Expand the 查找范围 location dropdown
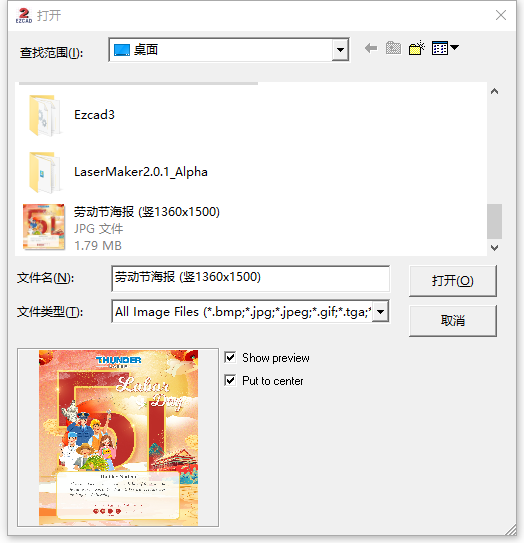 pyautogui.click(x=340, y=50)
